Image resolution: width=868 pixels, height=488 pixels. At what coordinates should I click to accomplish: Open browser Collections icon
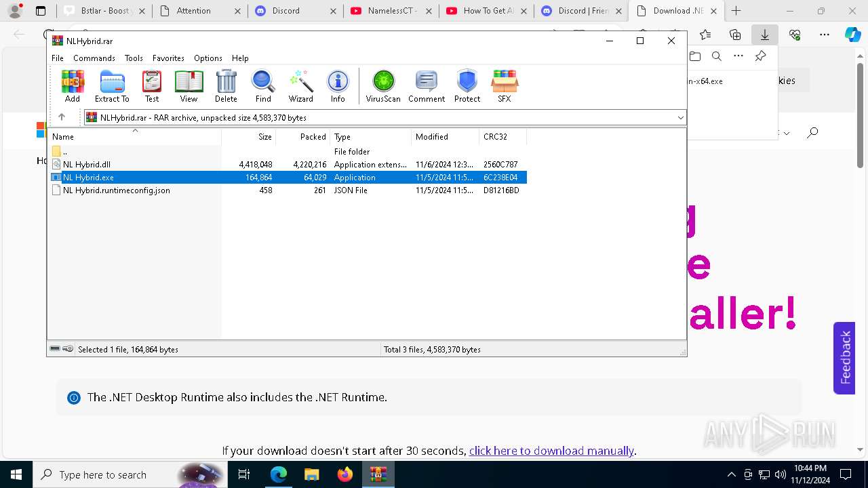click(x=735, y=35)
